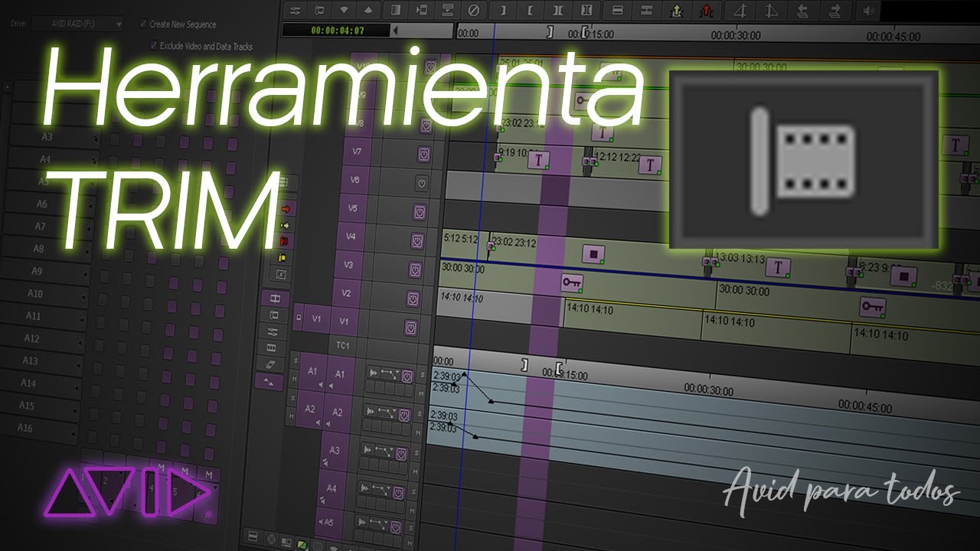Click the key icon on the far-right V2 clip
Viewport: 980px width, 551px height.
tap(873, 305)
